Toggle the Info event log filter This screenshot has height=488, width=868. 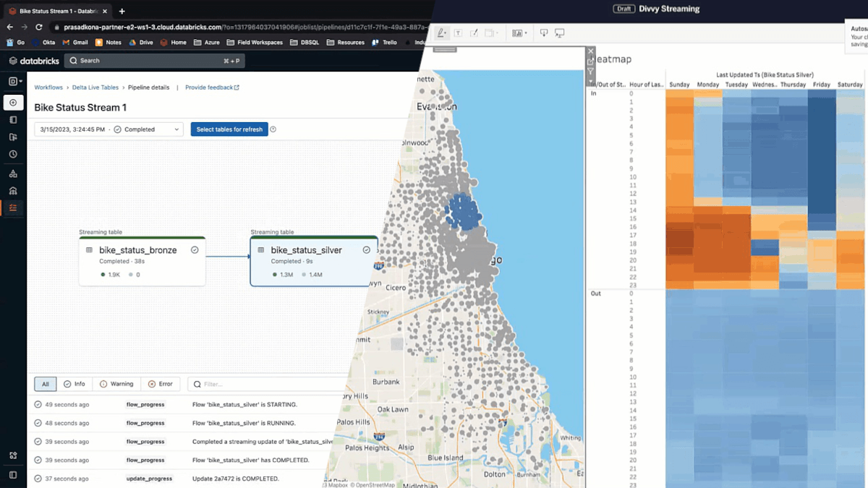click(x=75, y=384)
